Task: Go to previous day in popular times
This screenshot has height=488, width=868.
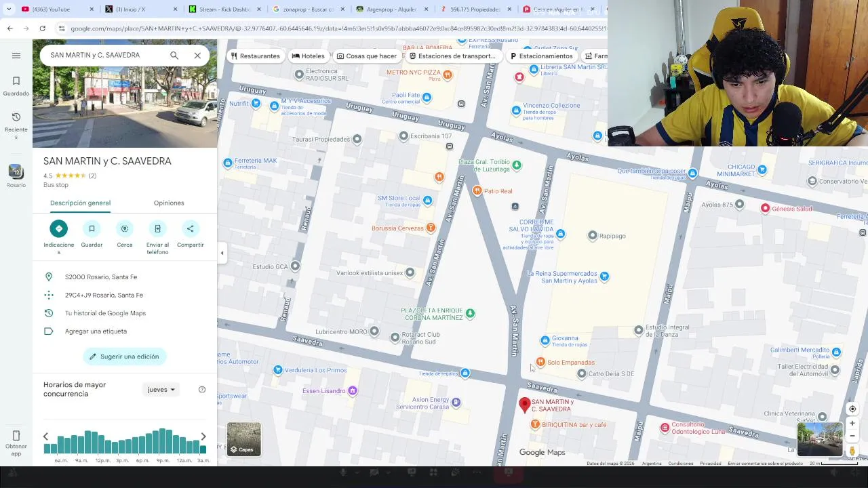Action: click(x=45, y=436)
